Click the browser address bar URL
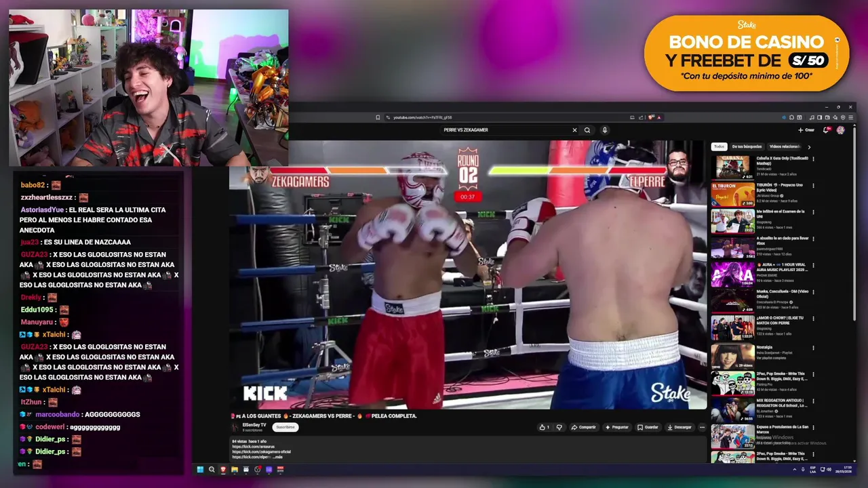The width and height of the screenshot is (868, 488). [x=422, y=117]
